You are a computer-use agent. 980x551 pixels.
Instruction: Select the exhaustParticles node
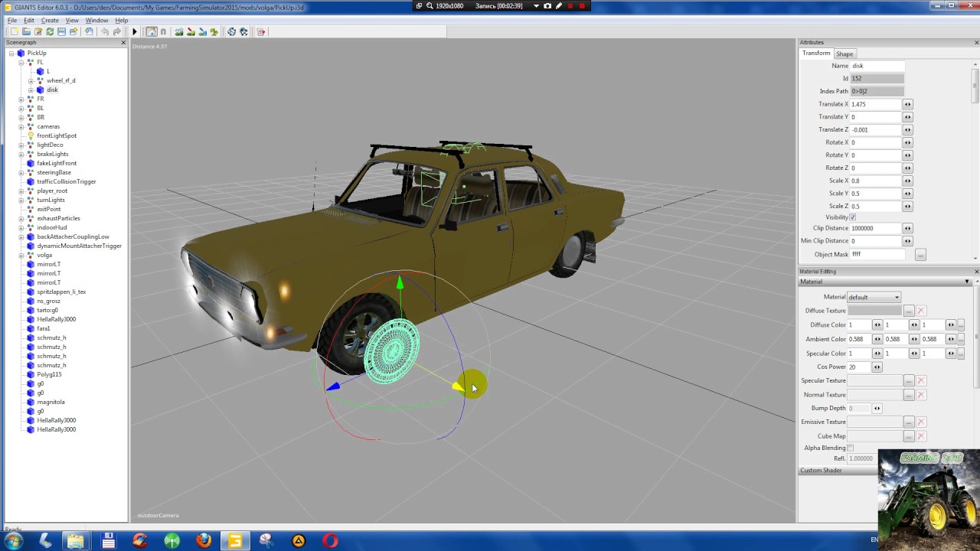58,218
